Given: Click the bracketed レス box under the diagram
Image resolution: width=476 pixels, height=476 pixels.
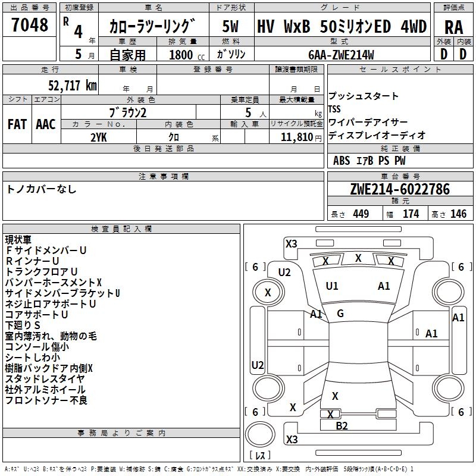Looking at the screenshot, I should (x=259, y=456).
